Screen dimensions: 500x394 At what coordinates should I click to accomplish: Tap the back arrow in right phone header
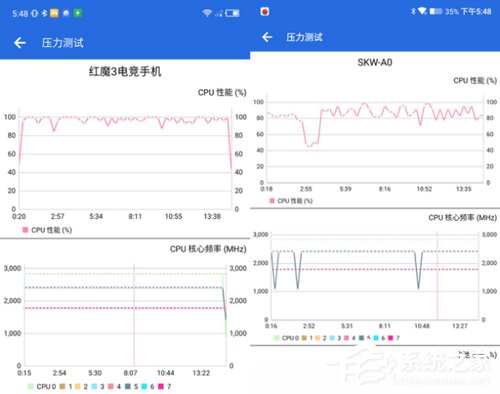pos(267,37)
